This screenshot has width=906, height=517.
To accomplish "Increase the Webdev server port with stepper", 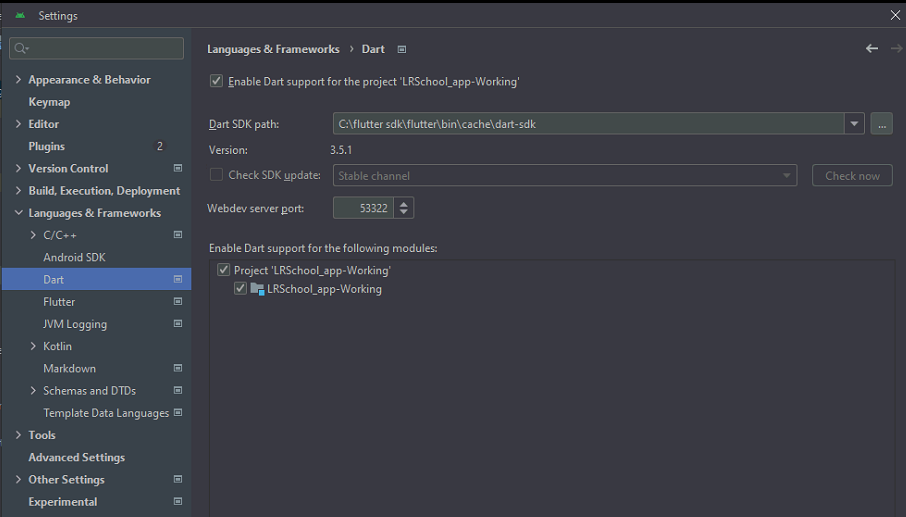I will 404,203.
